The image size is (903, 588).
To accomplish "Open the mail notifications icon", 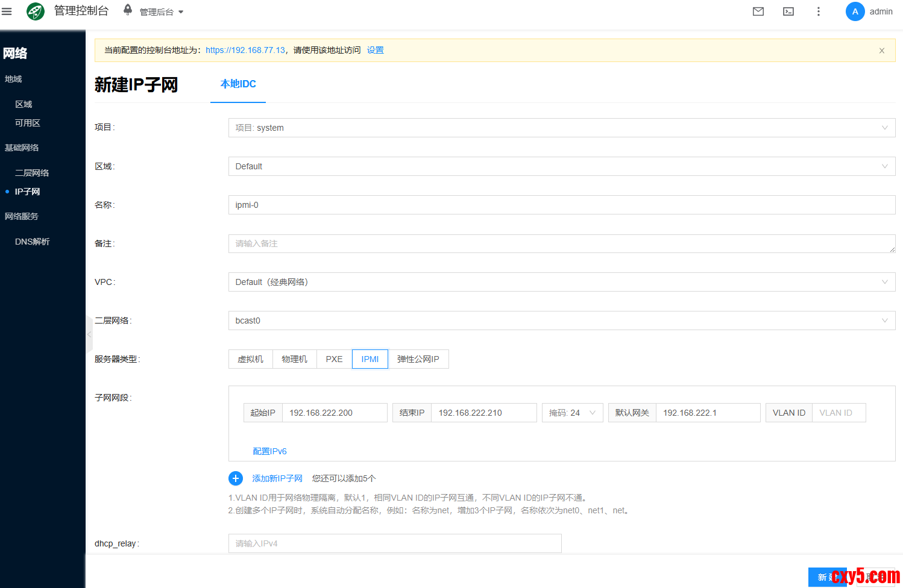I will point(758,11).
